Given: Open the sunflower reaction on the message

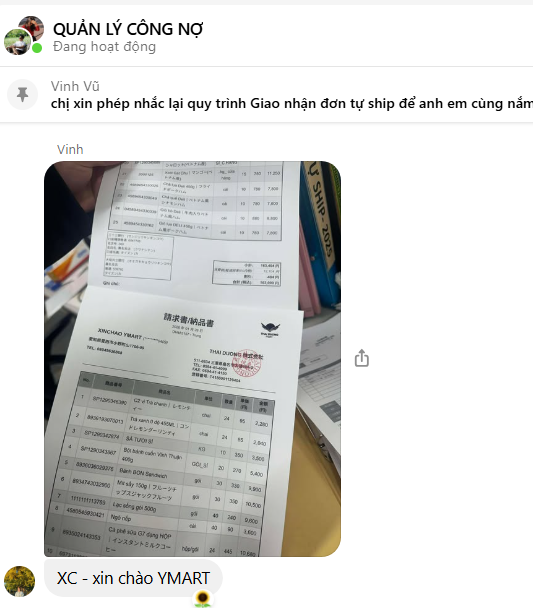Looking at the screenshot, I should pos(202,598).
